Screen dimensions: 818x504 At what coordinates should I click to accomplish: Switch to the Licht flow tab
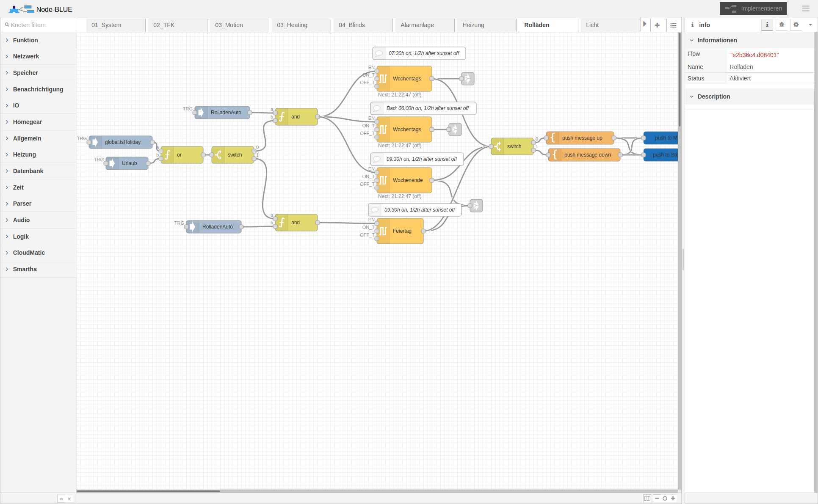611,25
